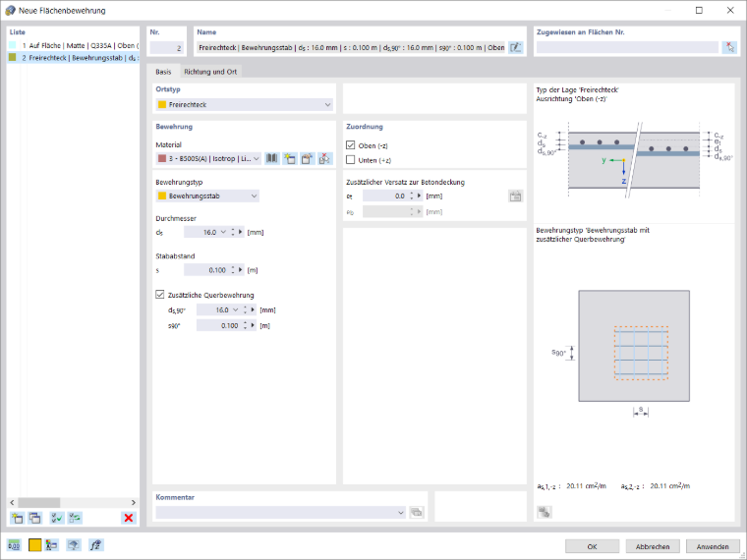Click the Nr. field showing 2

click(x=167, y=47)
